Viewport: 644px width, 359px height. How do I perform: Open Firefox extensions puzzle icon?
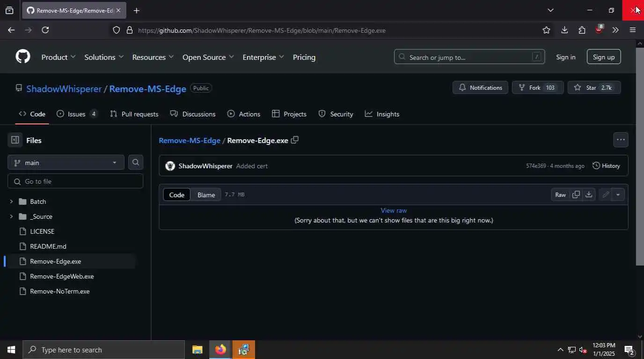coord(582,30)
